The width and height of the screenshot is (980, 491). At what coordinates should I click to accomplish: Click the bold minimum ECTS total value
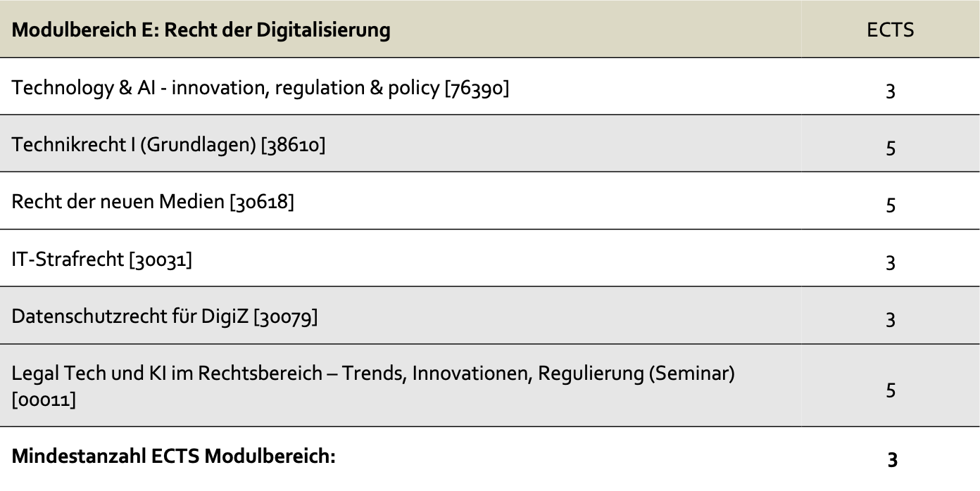(892, 460)
